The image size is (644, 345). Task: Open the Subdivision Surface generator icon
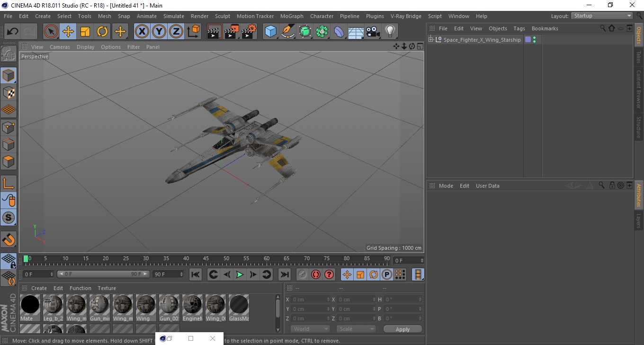pyautogui.click(x=305, y=32)
